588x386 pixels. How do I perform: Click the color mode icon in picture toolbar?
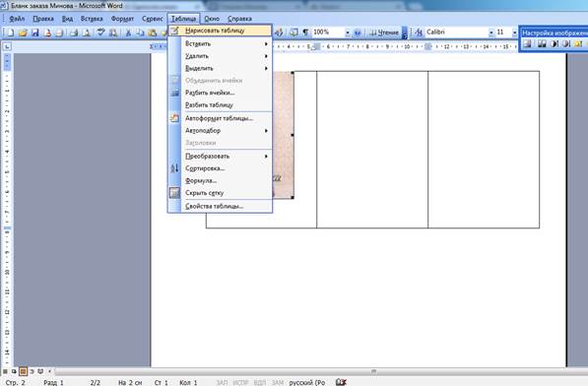[x=542, y=43]
